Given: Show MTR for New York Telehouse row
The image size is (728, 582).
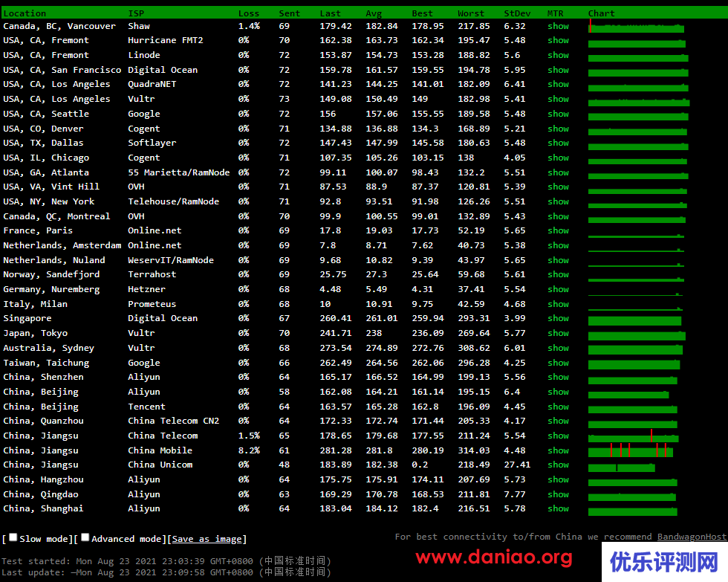Looking at the screenshot, I should point(558,201).
